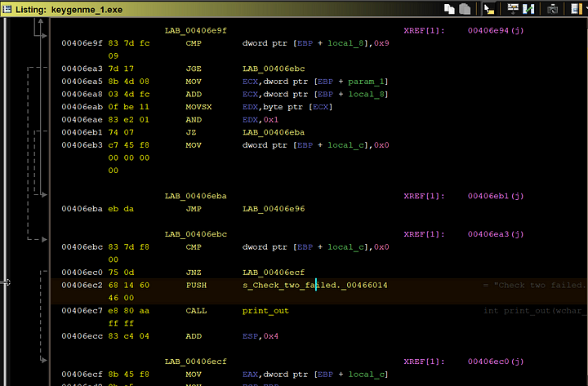Screen dimensions: 588x386
Task: Click XREF[1]: label beside LAB_00406e9f
Action: (x=424, y=31)
